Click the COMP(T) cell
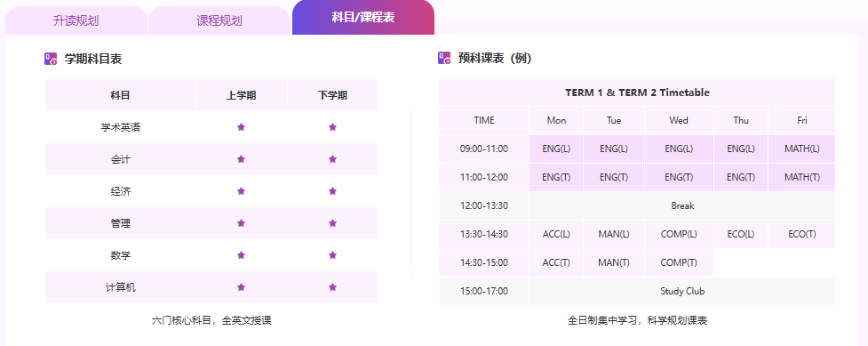The image size is (868, 346). point(679,262)
